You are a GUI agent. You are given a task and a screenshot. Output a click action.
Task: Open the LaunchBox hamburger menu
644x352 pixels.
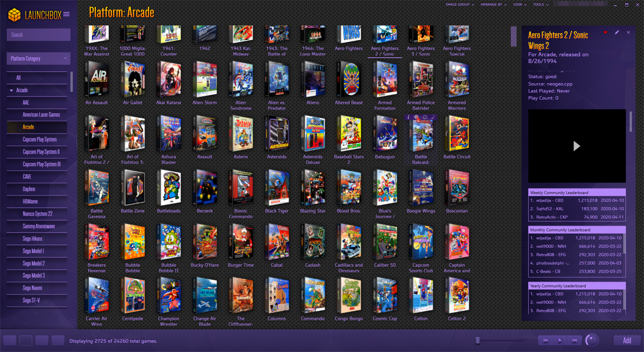[x=66, y=14]
